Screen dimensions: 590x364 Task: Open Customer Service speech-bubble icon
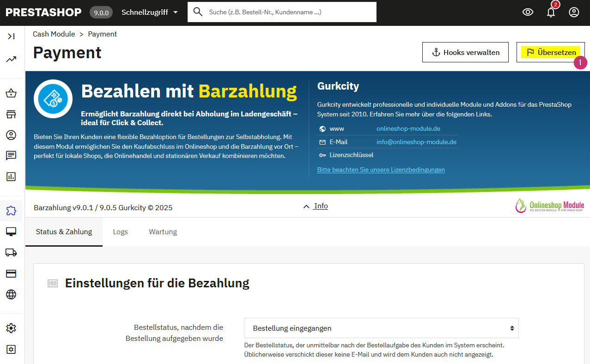(x=11, y=156)
